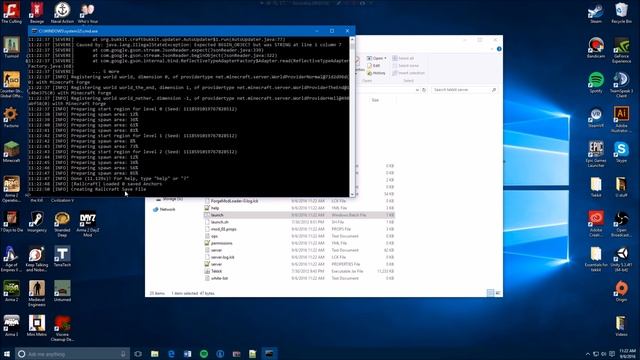
Task: Open Keep Talking and Nobody Explodes shortcut
Action: pyautogui.click(x=37, y=259)
